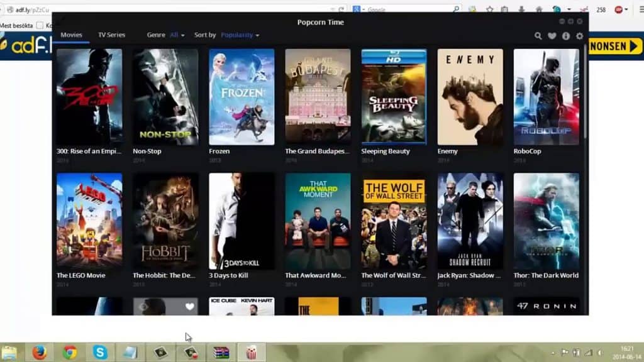Open the Non-Stop movie poster
Screen dimensions: 644x362
165,97
